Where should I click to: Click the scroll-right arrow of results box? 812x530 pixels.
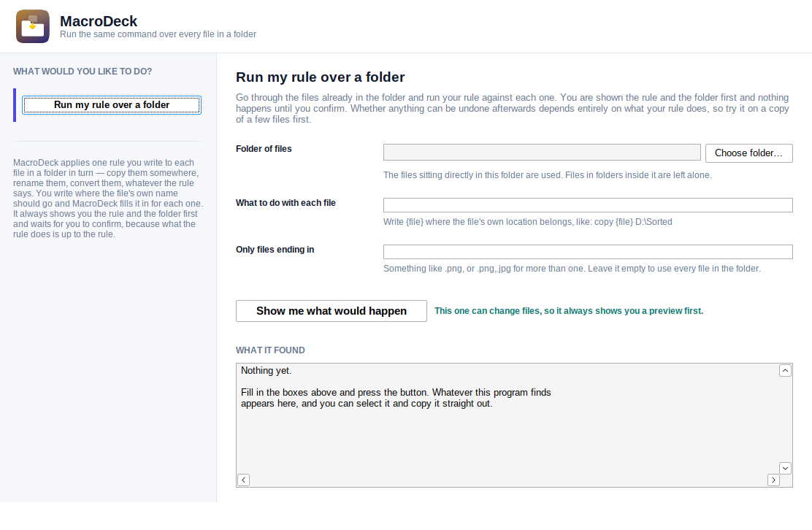click(773, 480)
